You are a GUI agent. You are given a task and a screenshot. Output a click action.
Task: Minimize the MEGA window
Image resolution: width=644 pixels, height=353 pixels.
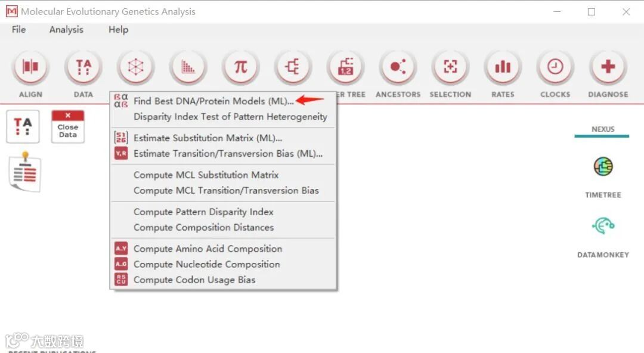557,11
